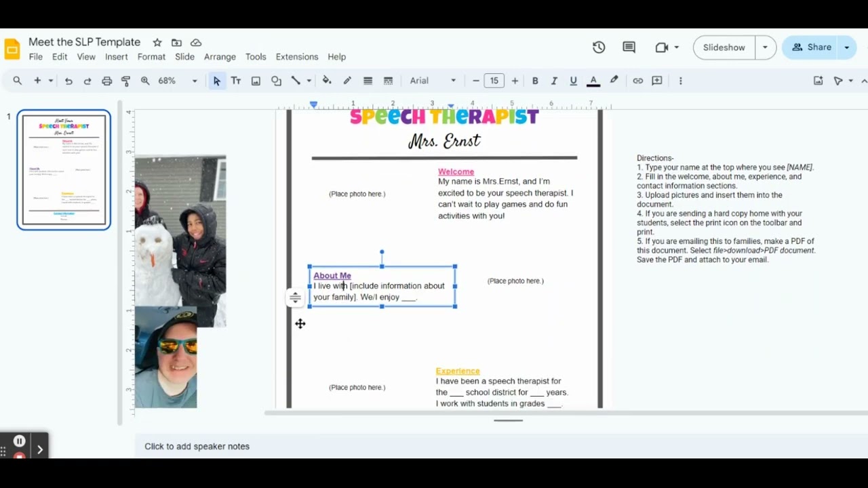Open the Slide menu

coord(184,57)
